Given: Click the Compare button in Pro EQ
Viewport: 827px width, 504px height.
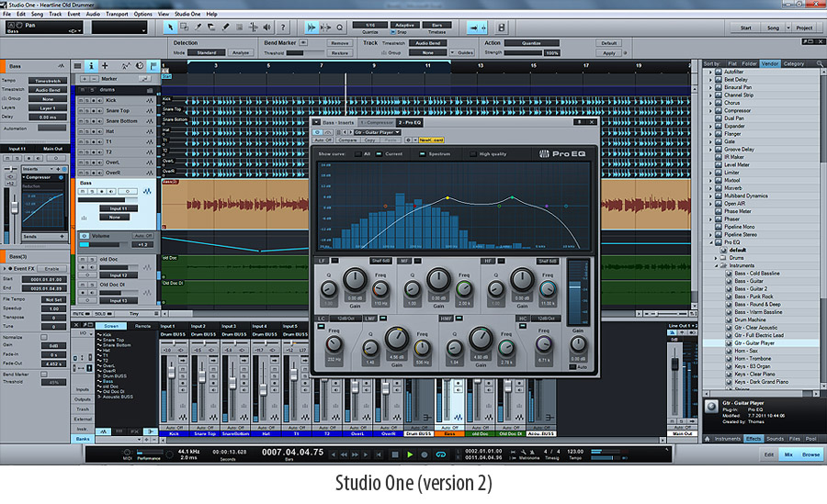Looking at the screenshot, I should pyautogui.click(x=347, y=140).
